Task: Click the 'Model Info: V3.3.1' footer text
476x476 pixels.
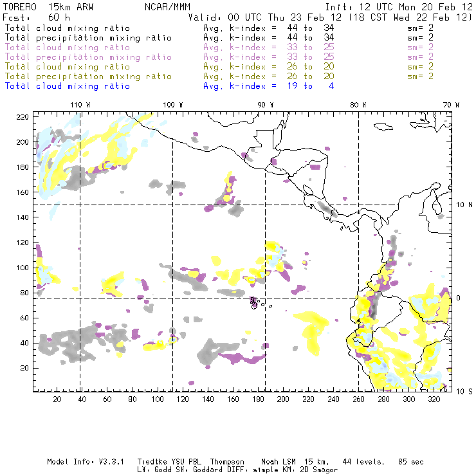Action: [86, 462]
